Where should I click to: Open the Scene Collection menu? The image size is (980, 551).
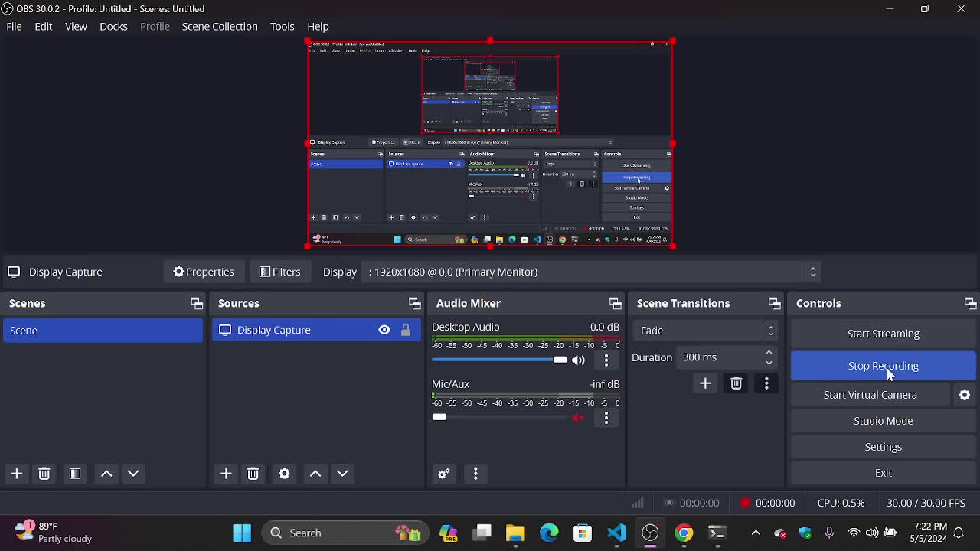[220, 27]
